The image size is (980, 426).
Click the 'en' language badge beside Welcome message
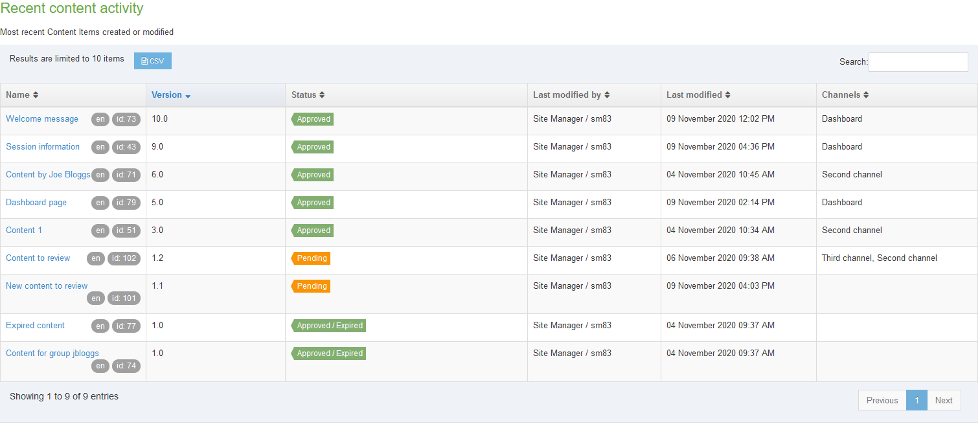tap(100, 119)
